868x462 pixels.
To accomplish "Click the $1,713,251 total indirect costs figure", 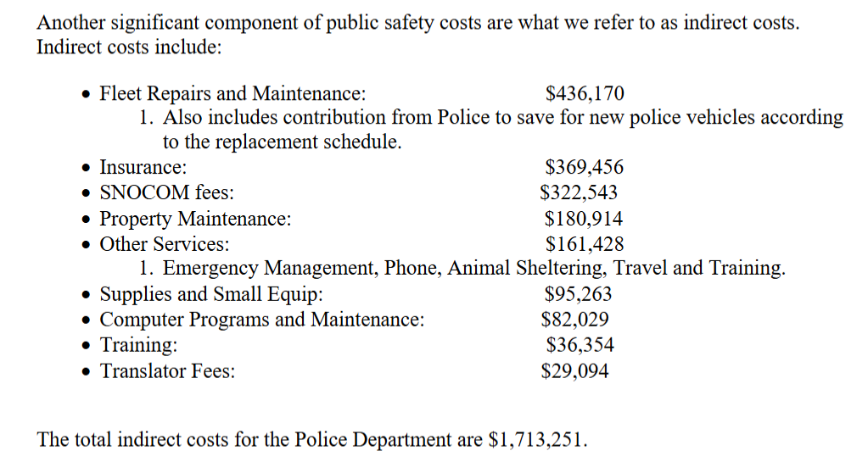I will [x=536, y=440].
